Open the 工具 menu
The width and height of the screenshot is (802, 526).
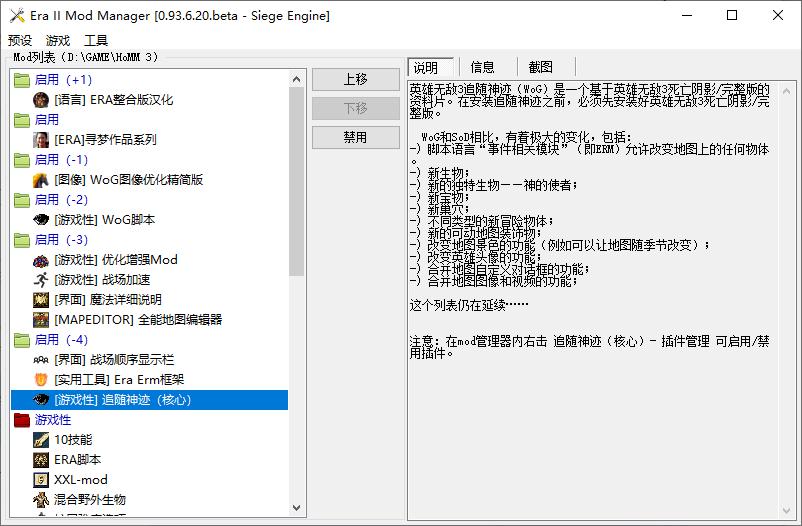click(96, 40)
